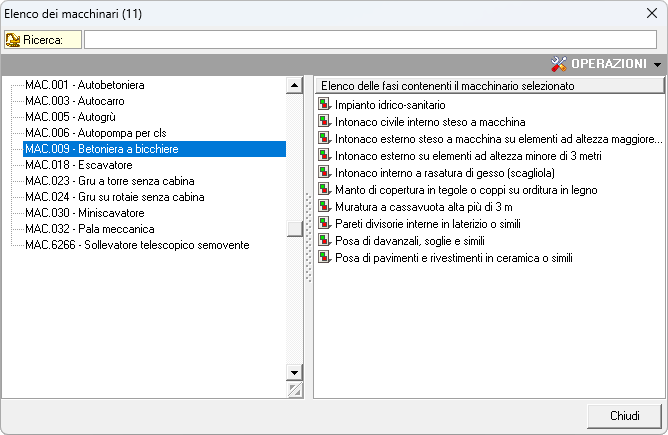The height and width of the screenshot is (435, 668).
Task: Click icon next to Manto di copertura
Action: pos(324,189)
